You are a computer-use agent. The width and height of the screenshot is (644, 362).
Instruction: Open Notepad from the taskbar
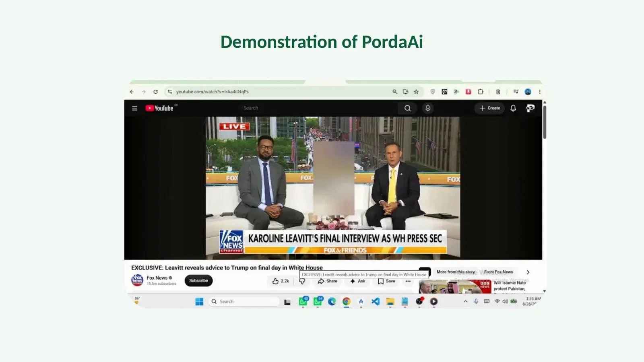click(x=405, y=302)
